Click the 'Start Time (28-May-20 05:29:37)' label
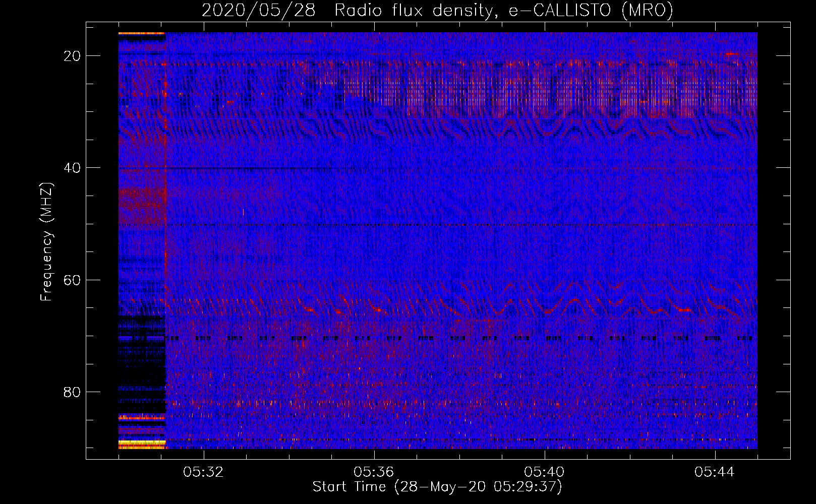The width and height of the screenshot is (816, 504). pyautogui.click(x=437, y=487)
